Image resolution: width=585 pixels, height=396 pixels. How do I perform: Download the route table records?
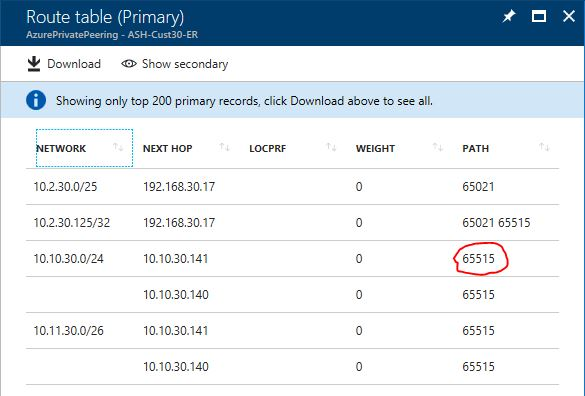click(x=64, y=64)
